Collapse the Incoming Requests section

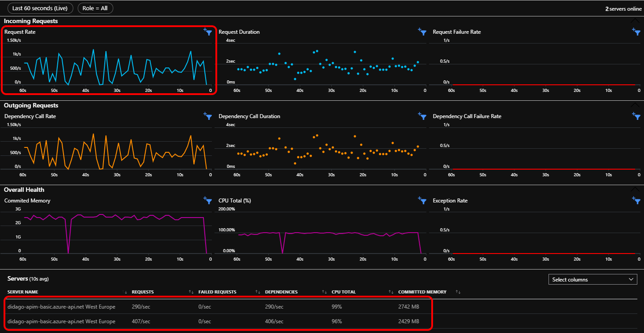[x=636, y=21]
